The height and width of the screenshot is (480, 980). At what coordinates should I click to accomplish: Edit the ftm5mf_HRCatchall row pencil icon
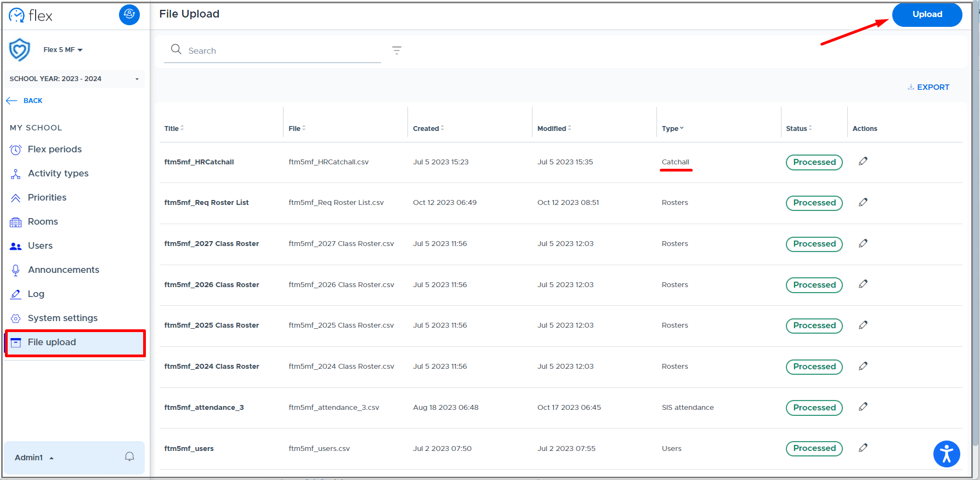click(x=863, y=161)
